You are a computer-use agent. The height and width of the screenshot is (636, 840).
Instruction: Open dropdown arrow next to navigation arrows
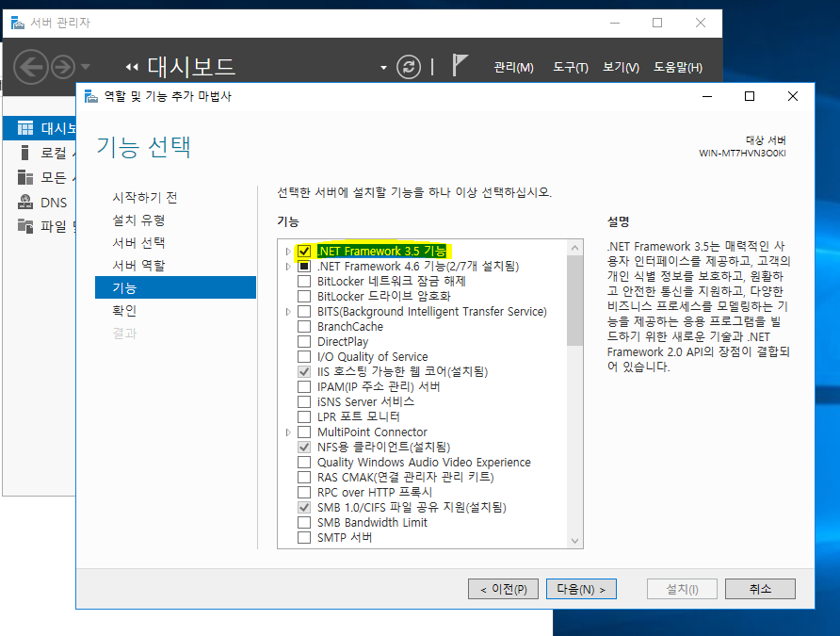tap(85, 67)
